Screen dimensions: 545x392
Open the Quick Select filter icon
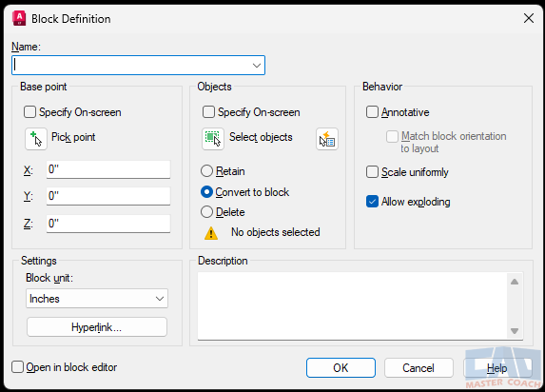pyautogui.click(x=327, y=139)
